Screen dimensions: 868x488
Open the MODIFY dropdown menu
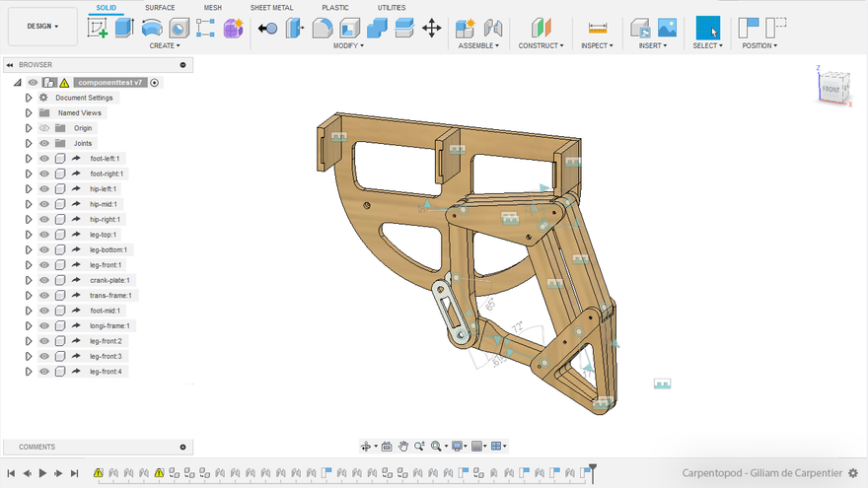point(348,45)
